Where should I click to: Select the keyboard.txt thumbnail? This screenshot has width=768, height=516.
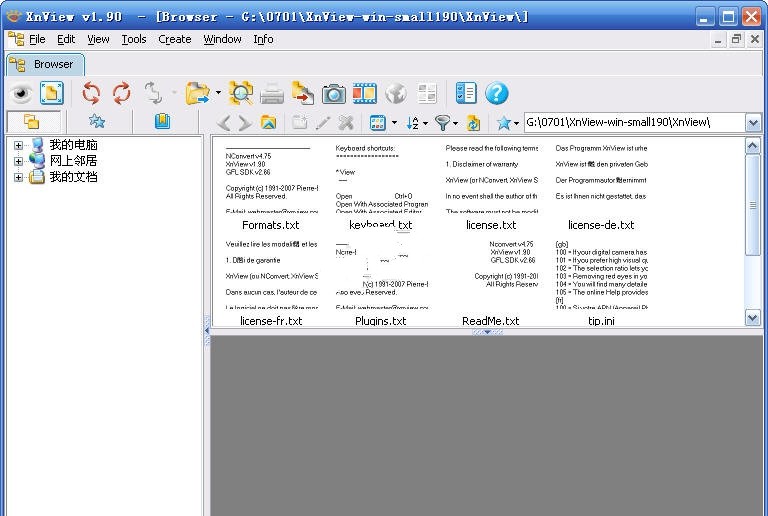pyautogui.click(x=381, y=188)
